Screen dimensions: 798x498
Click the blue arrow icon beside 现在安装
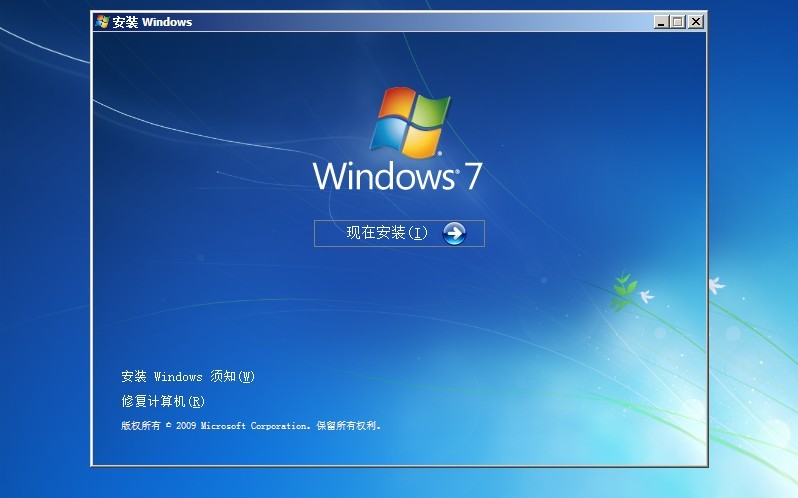pyautogui.click(x=454, y=233)
